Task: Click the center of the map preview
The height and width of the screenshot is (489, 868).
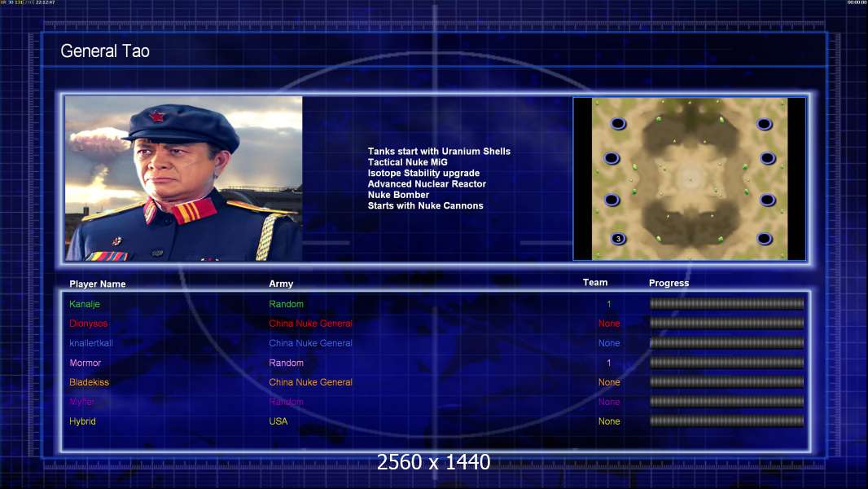Action: (x=690, y=178)
